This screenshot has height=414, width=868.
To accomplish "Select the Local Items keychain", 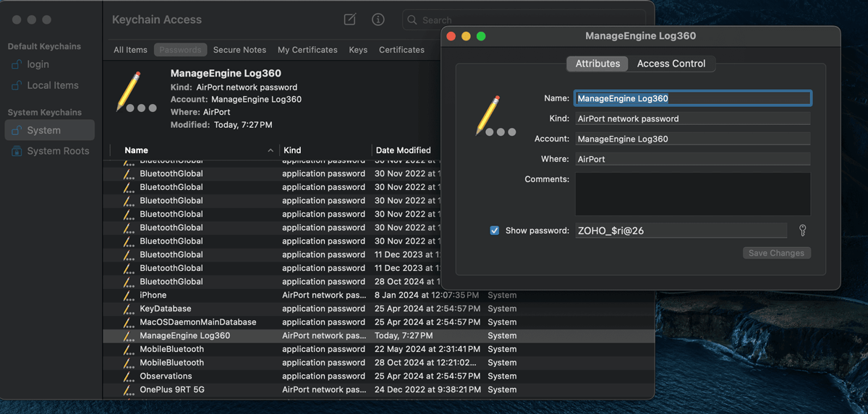I will (52, 85).
